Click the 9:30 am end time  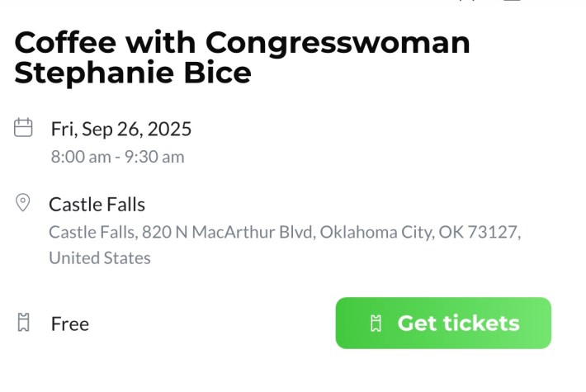[154, 157]
